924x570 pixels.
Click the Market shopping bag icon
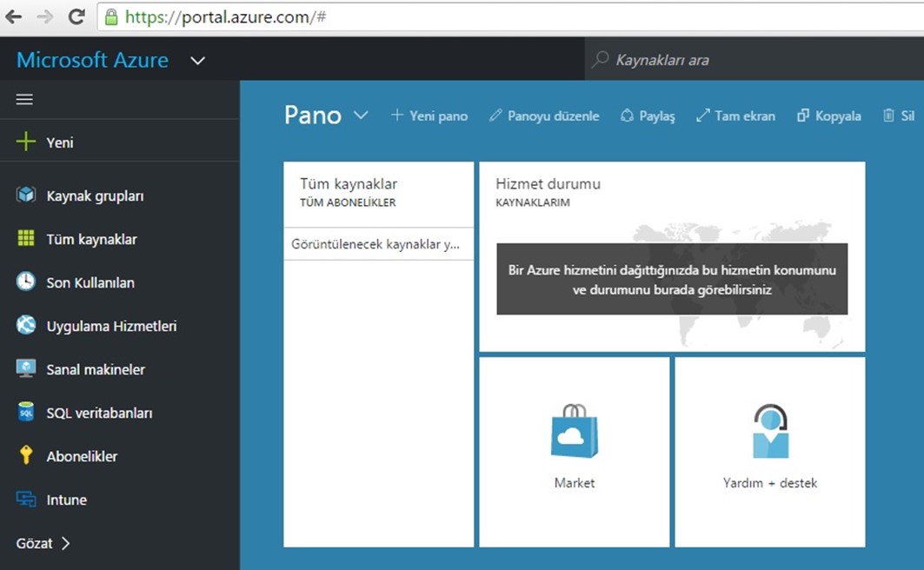[575, 430]
